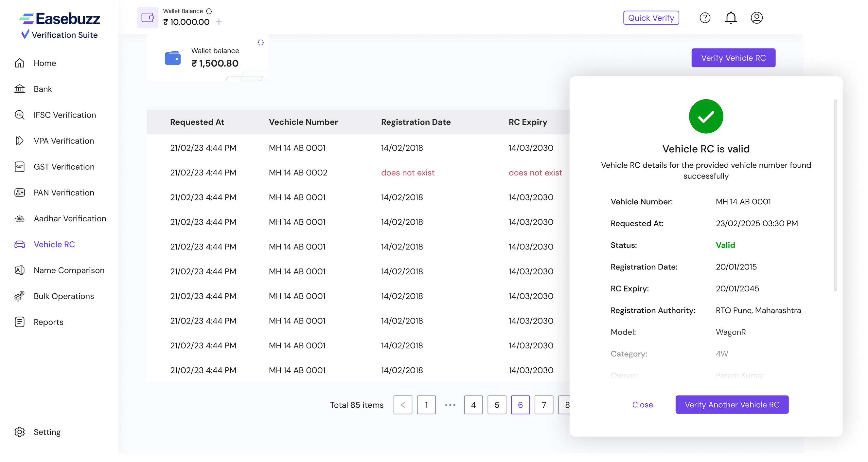Screen dimensions: 868x462
Task: Click the green valid checkmark icon
Action: 706,116
